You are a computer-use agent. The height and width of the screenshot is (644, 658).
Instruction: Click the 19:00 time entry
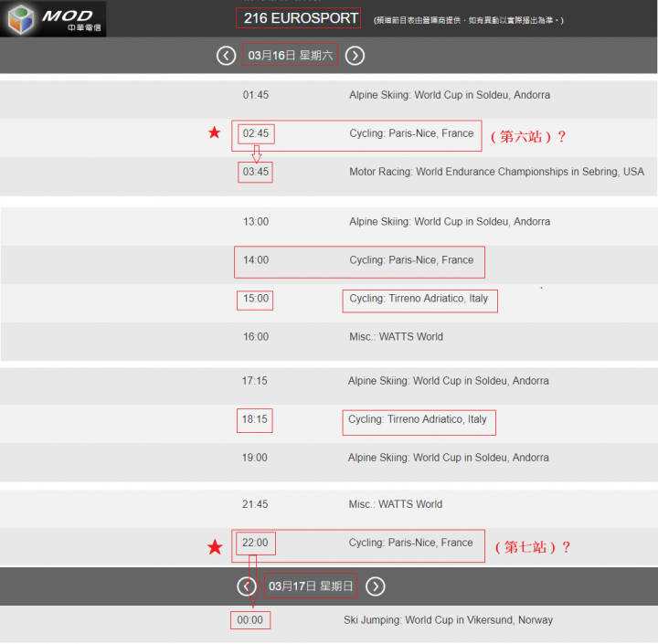point(255,458)
